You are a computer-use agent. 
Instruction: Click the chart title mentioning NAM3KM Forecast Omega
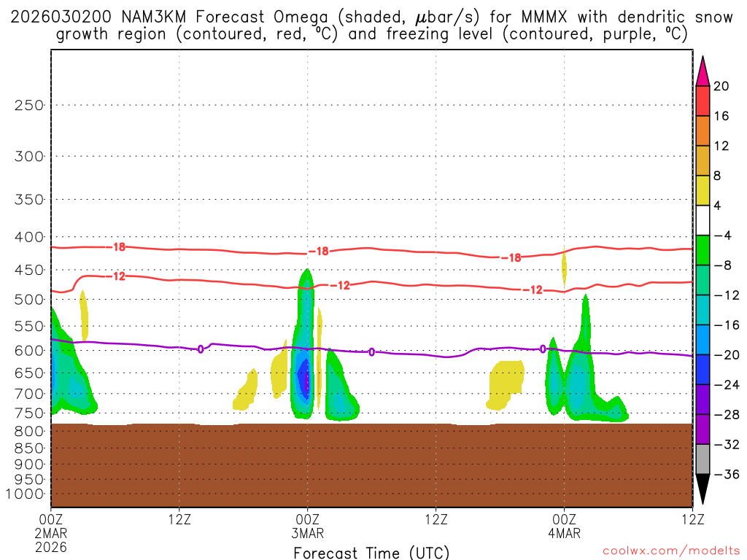click(371, 26)
